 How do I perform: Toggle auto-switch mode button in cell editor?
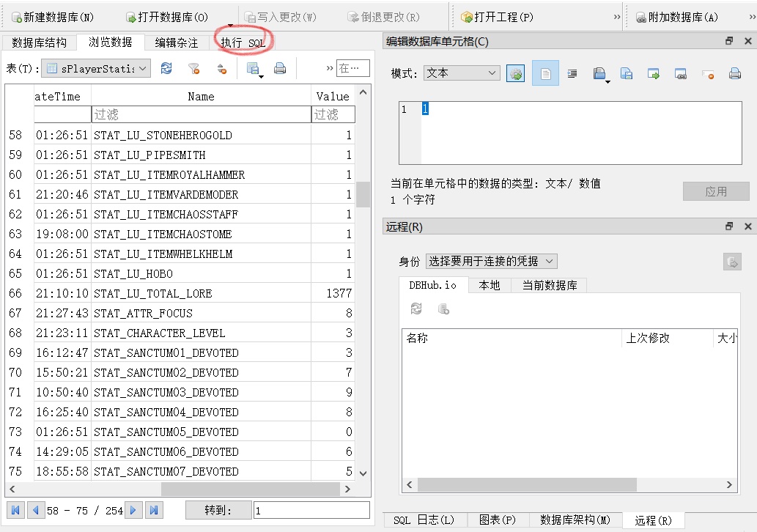click(x=516, y=73)
